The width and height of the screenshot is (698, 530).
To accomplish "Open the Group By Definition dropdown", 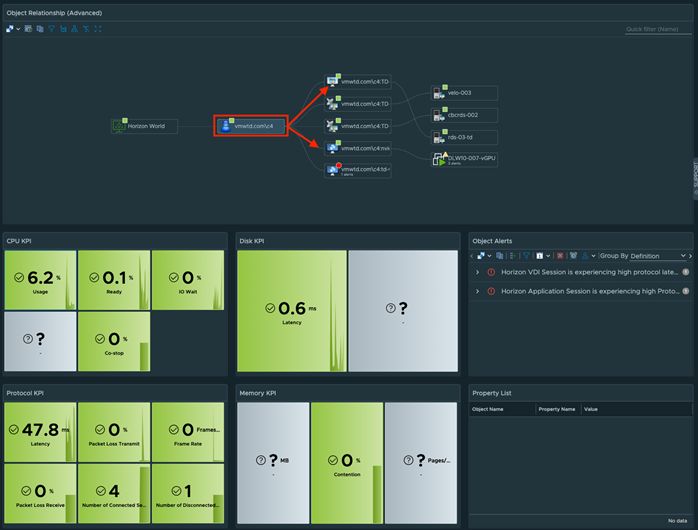I will tap(658, 256).
